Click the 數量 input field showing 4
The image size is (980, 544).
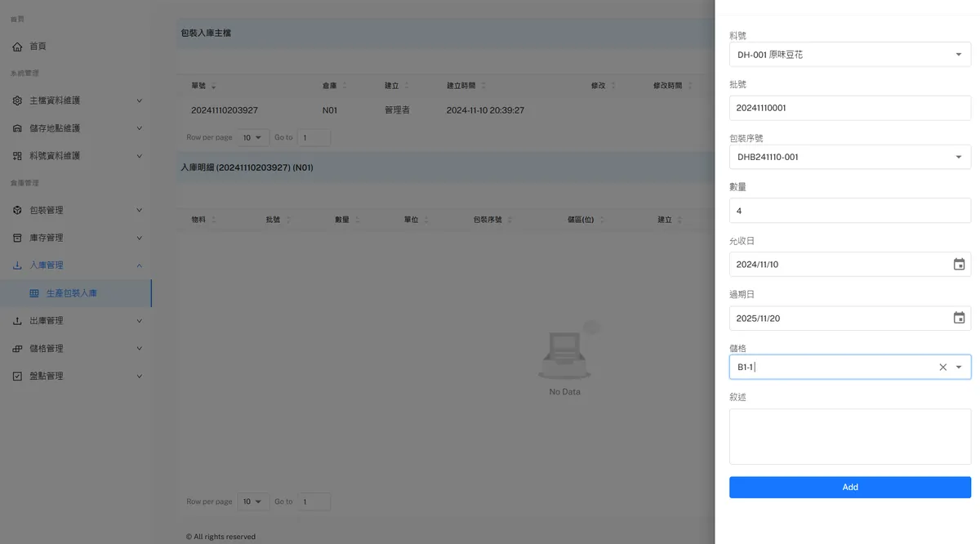[x=849, y=211]
